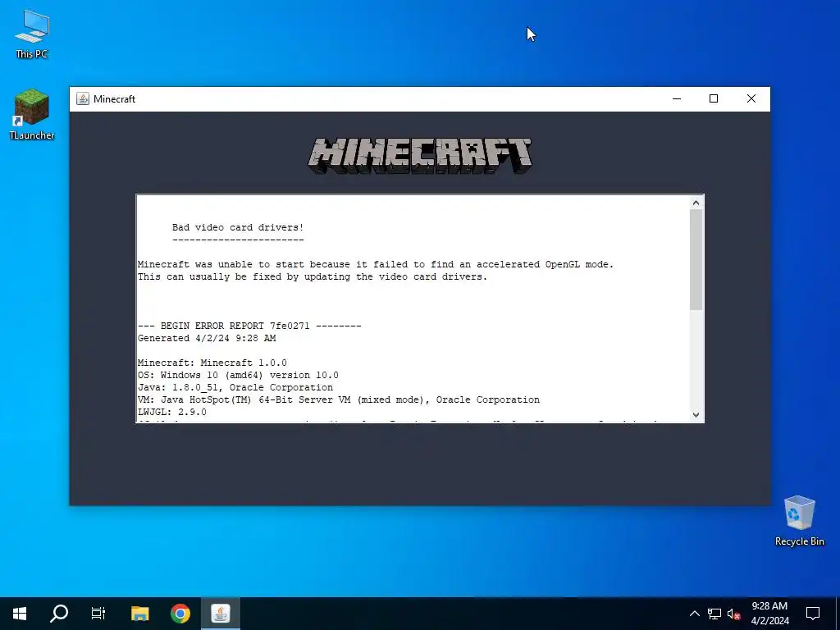Open Google Chrome from the taskbar

pos(180,614)
